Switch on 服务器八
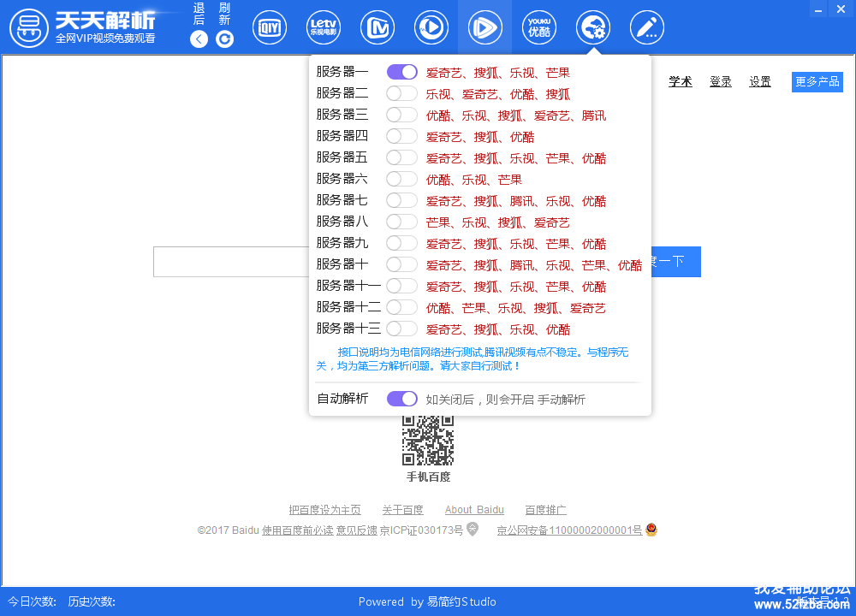 (401, 222)
